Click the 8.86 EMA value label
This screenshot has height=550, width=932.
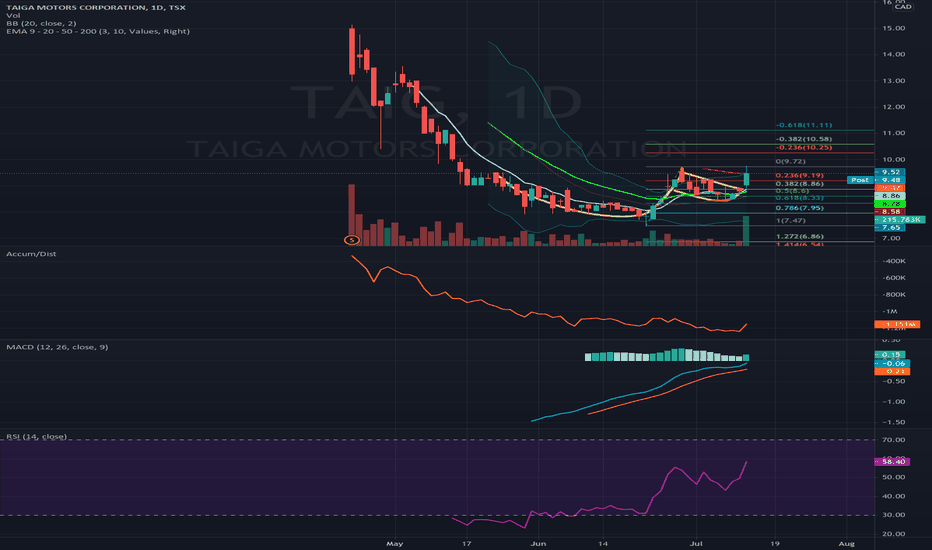pyautogui.click(x=890, y=196)
